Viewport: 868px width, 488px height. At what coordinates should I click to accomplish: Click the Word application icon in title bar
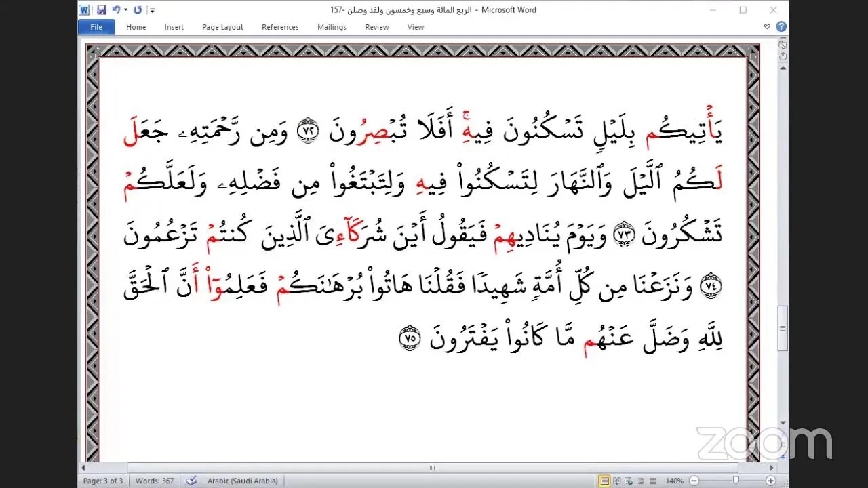tap(84, 10)
